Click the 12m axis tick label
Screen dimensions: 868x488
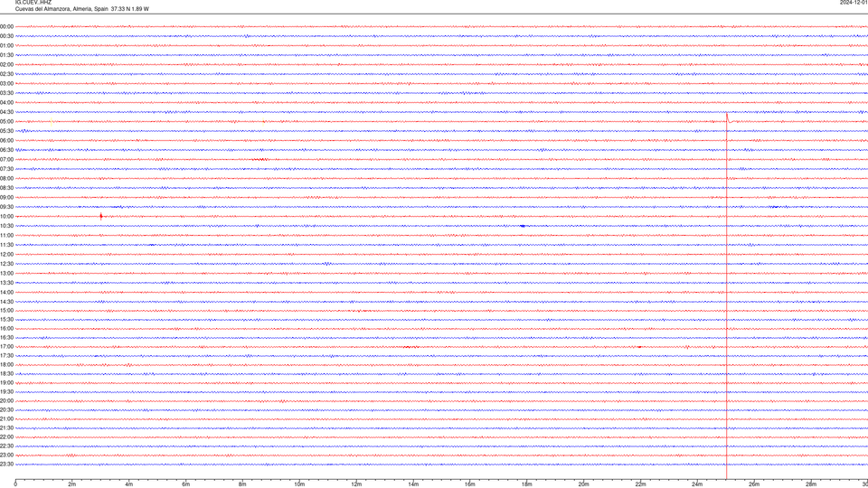[356, 484]
